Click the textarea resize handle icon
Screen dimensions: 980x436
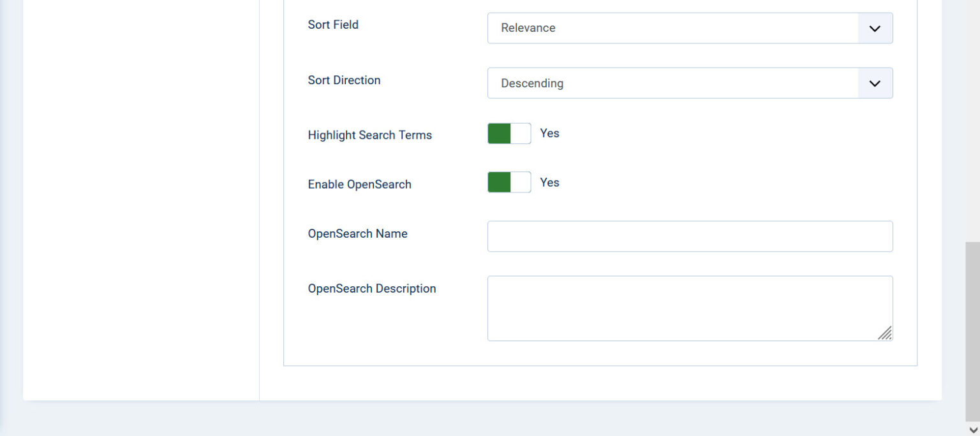886,333
